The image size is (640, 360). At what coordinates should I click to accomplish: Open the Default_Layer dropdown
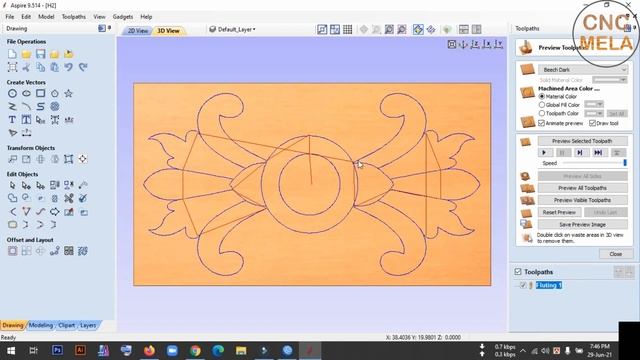232,29
